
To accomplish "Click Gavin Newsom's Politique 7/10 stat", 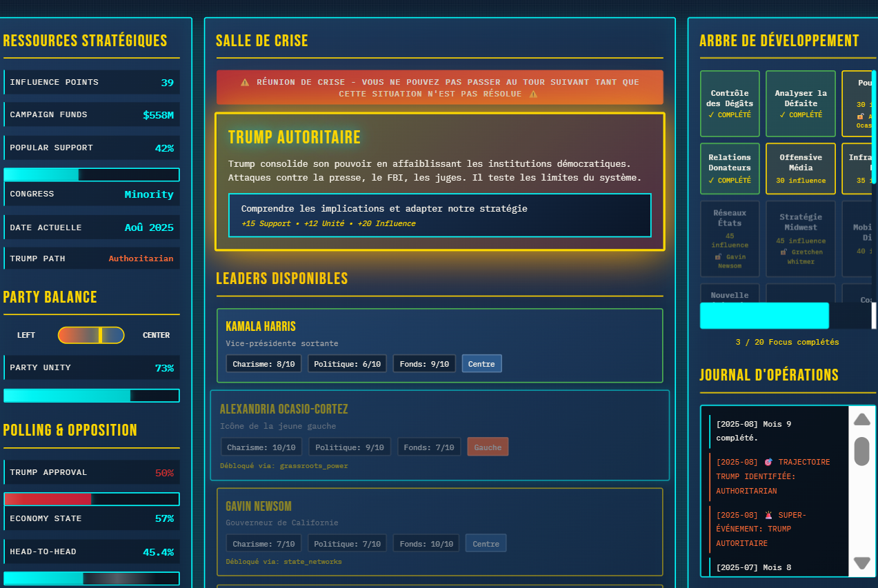I will pos(347,543).
